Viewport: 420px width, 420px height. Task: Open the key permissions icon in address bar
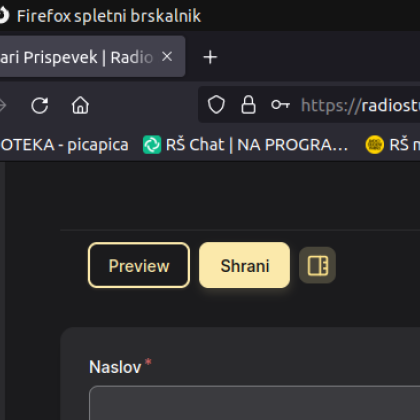[280, 105]
